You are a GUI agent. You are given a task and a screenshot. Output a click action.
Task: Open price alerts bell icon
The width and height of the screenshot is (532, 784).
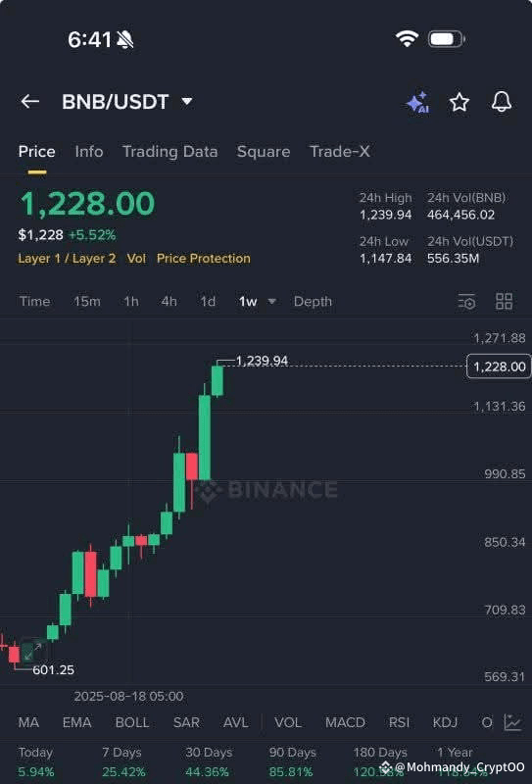[x=501, y=102]
